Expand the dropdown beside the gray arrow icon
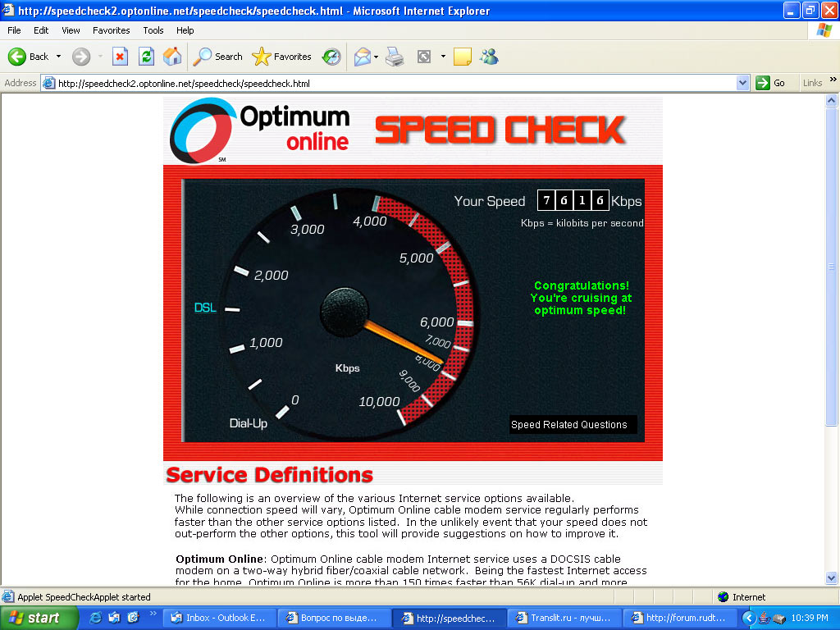This screenshot has width=840, height=630. click(x=443, y=57)
